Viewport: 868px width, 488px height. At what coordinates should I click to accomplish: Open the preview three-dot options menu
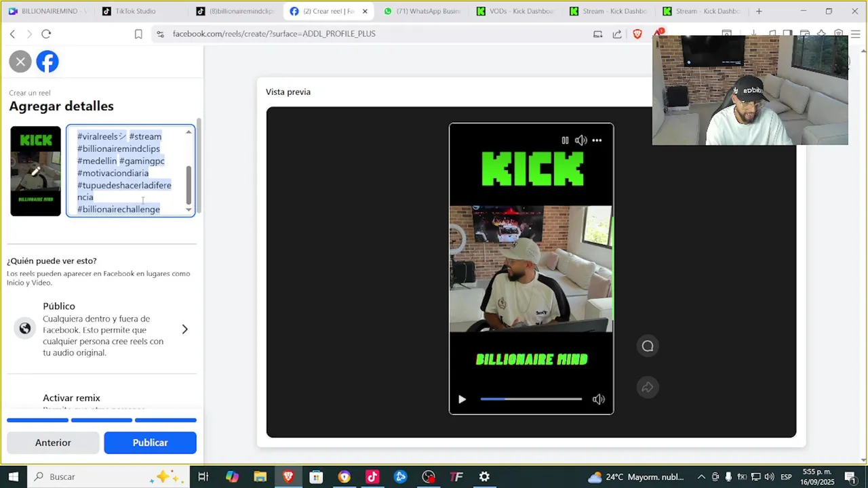pyautogui.click(x=597, y=140)
